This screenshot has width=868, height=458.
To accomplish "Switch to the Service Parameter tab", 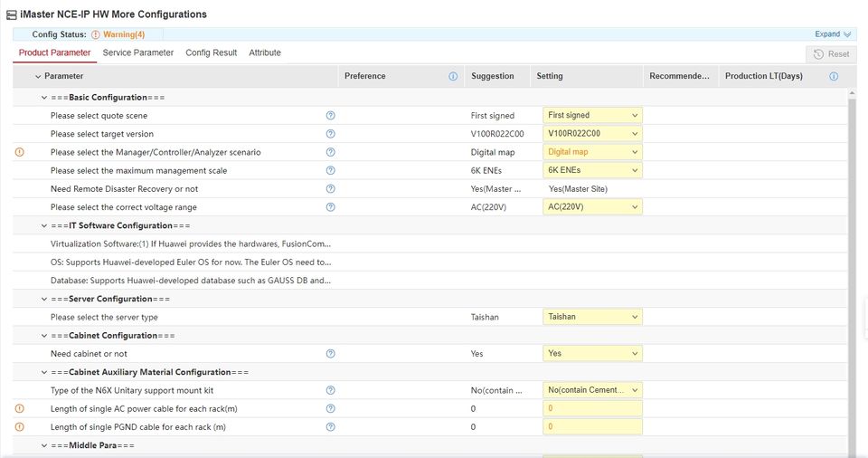I will 137,52.
